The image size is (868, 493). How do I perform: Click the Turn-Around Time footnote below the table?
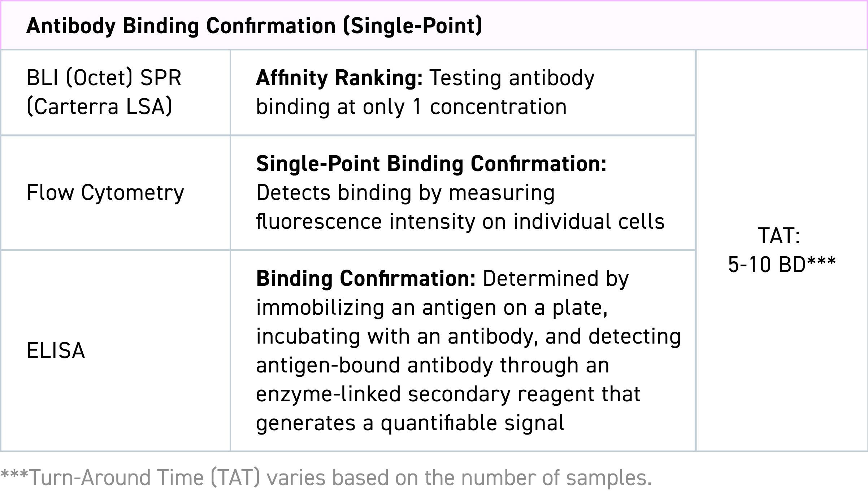click(x=326, y=478)
